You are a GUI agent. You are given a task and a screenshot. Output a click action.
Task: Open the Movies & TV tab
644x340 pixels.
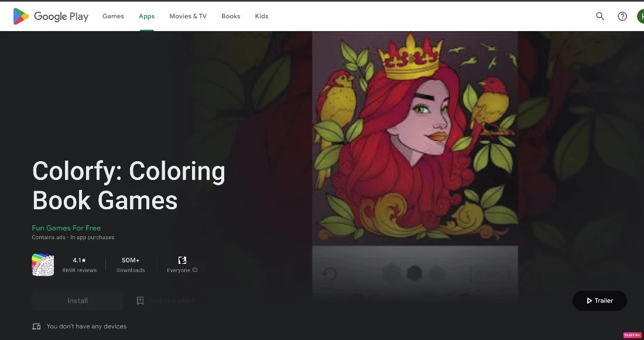point(188,16)
